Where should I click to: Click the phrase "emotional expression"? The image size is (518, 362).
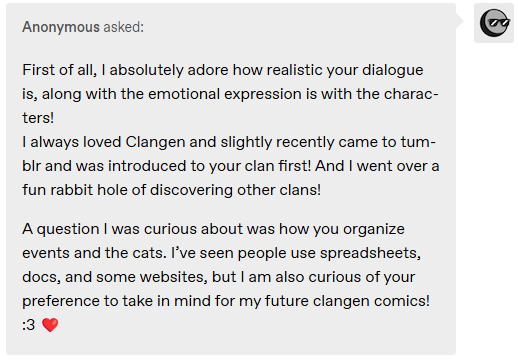[x=225, y=94]
